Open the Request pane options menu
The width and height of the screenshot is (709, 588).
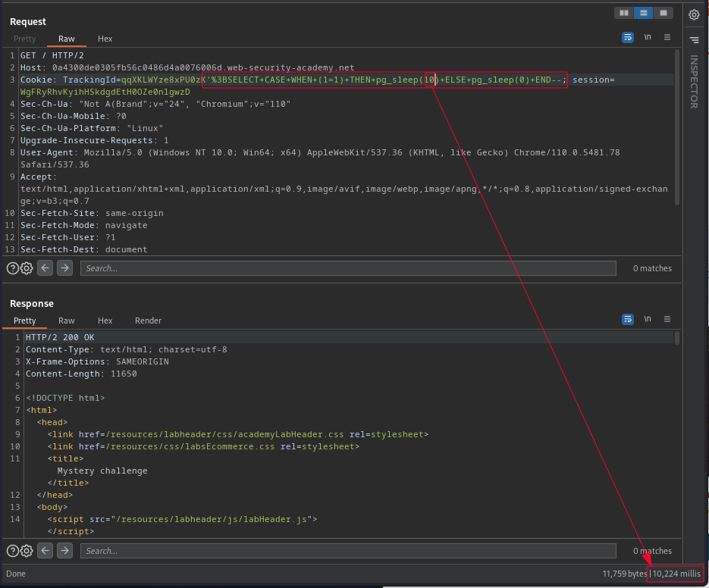pyautogui.click(x=667, y=37)
